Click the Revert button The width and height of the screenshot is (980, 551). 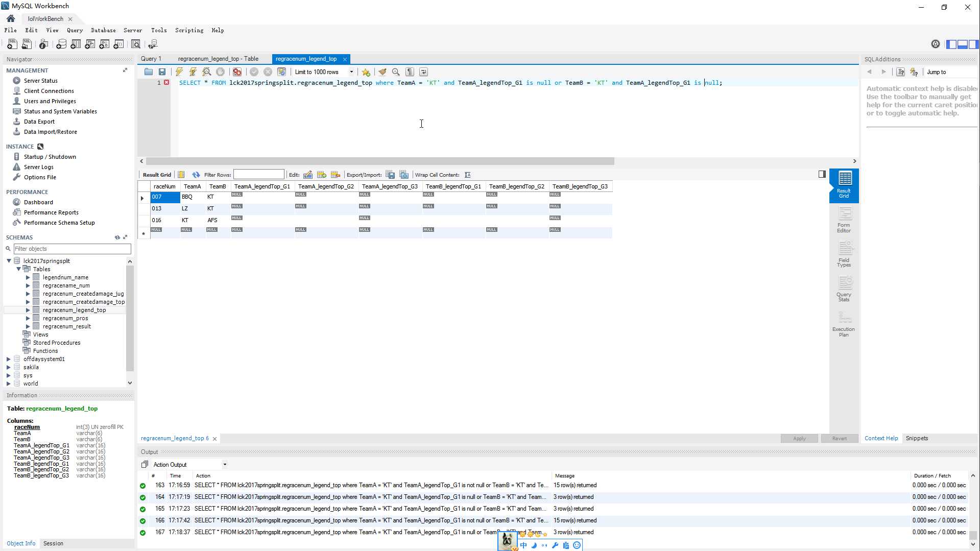click(839, 438)
